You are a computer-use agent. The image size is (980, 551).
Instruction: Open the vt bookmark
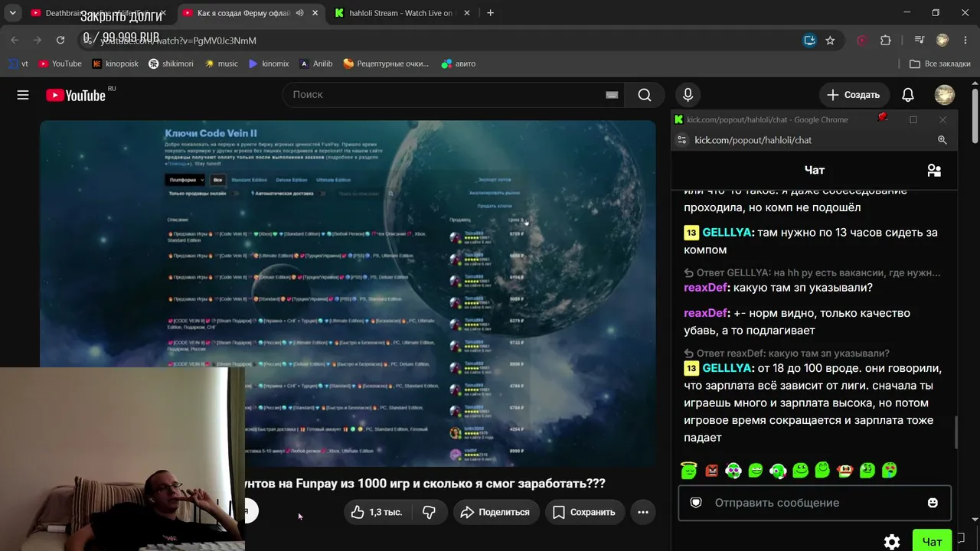pos(18,64)
